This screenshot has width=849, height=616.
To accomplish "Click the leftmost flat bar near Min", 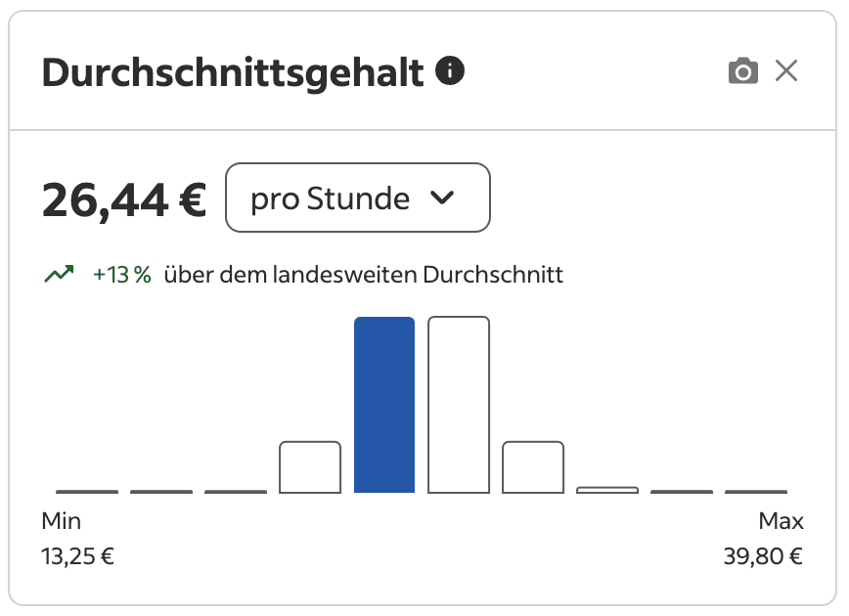I will pyautogui.click(x=88, y=489).
